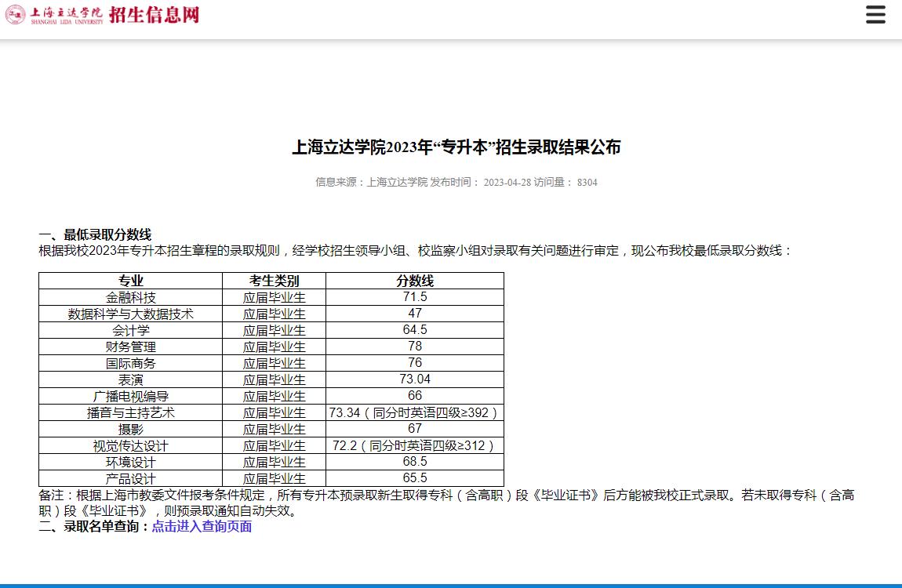The width and height of the screenshot is (902, 588).
Task: Select the 摄影 major cell
Action: 130,430
